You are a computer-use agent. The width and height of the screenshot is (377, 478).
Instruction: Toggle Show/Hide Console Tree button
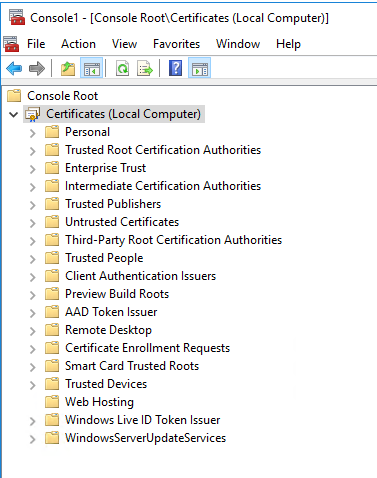91,69
